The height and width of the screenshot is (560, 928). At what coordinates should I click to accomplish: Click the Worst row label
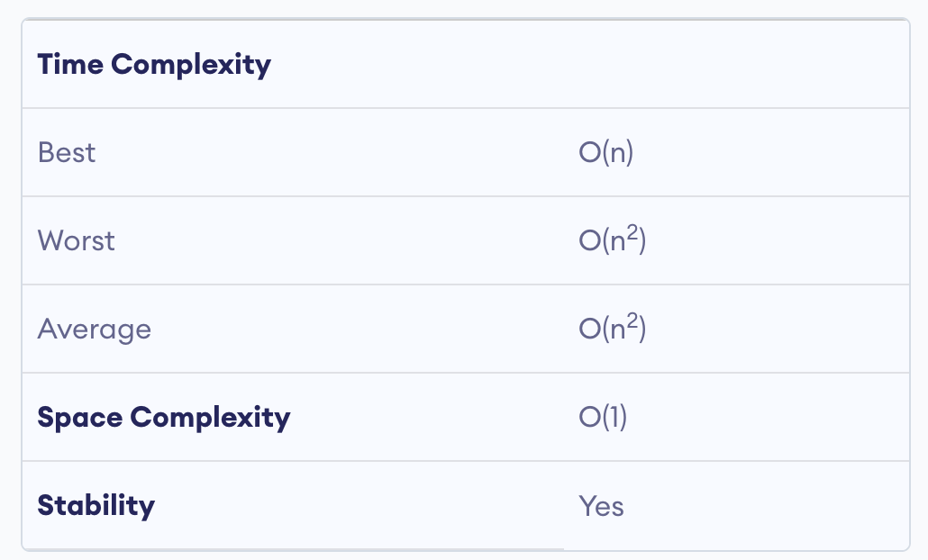[77, 240]
